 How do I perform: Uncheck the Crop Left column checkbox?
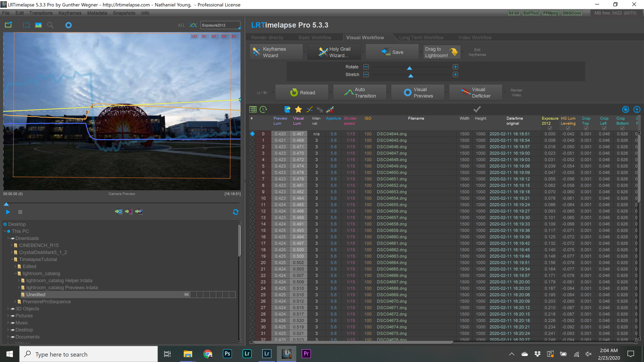point(604,128)
